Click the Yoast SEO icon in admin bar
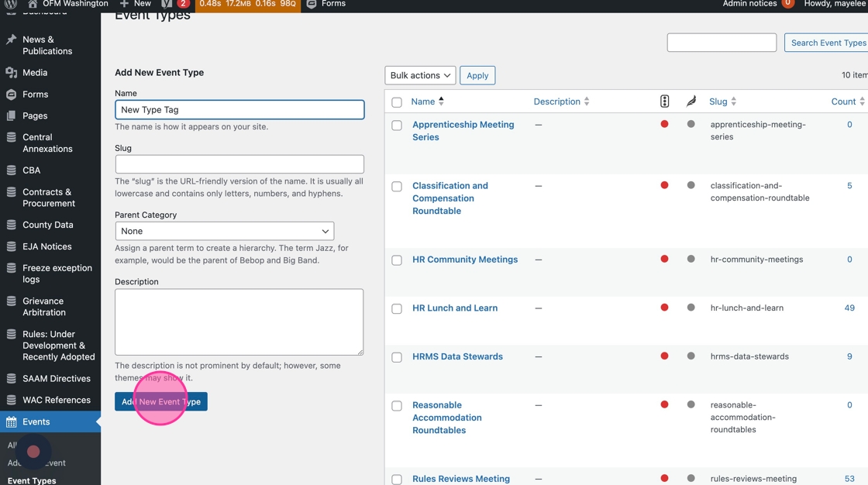 pos(167,4)
